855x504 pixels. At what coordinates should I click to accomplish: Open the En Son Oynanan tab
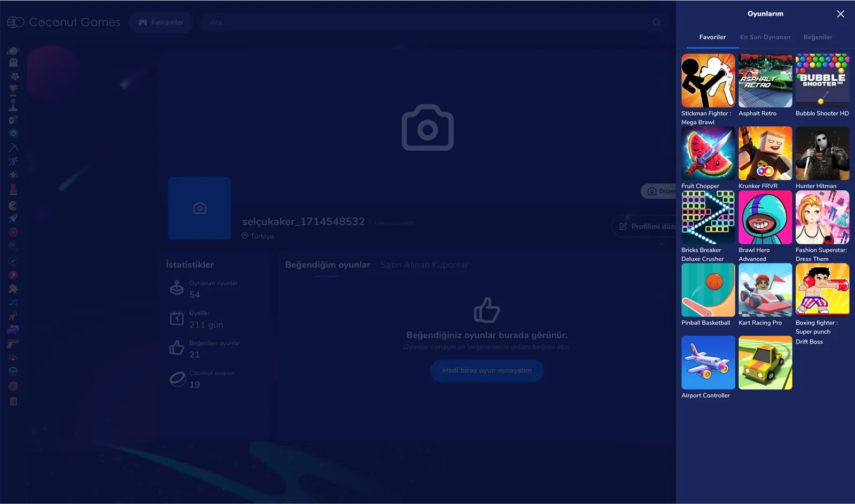765,37
